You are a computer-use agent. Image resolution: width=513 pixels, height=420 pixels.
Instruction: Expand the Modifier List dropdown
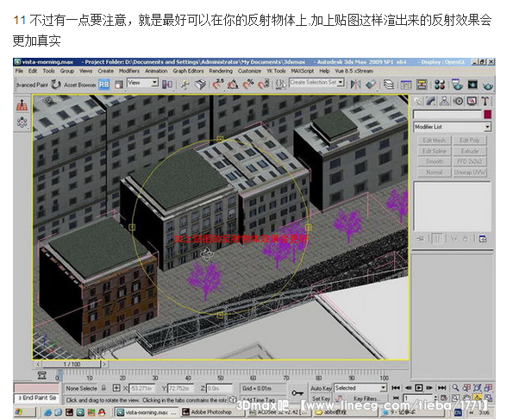[x=487, y=127]
